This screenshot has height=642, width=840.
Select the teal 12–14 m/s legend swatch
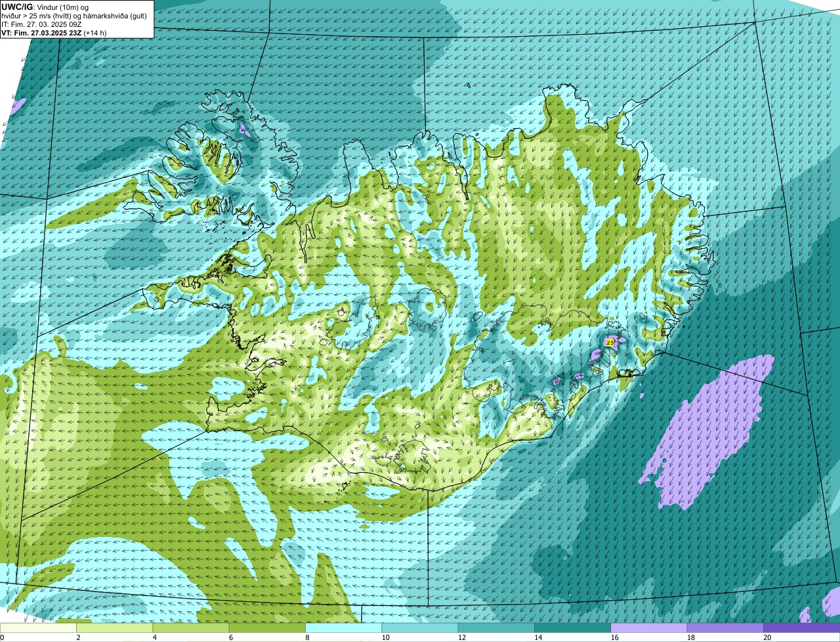(497, 628)
